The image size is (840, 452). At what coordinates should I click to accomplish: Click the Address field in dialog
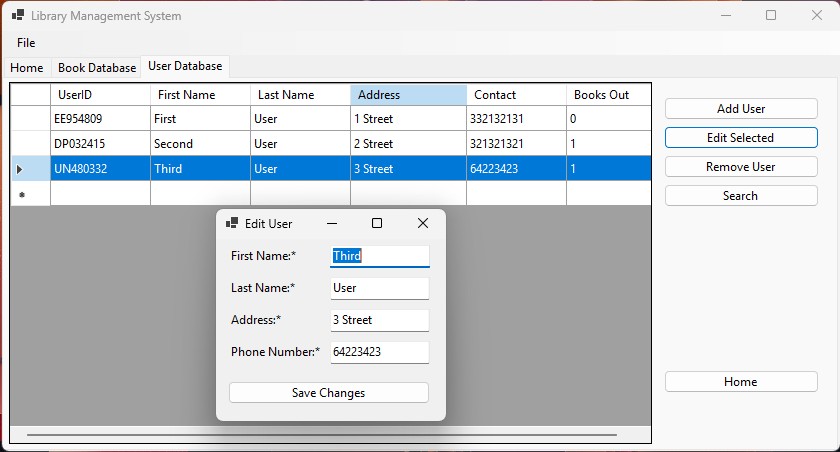[x=380, y=320]
